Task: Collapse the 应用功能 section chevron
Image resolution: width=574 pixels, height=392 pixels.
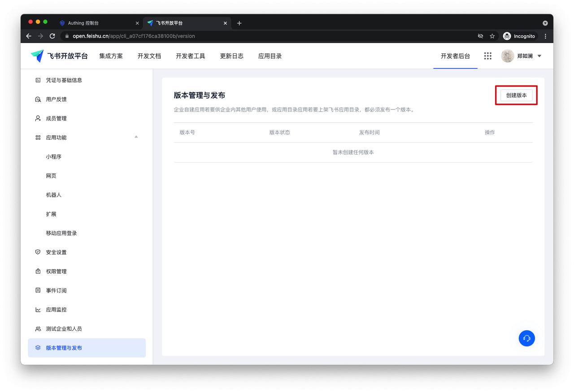Action: coord(136,138)
